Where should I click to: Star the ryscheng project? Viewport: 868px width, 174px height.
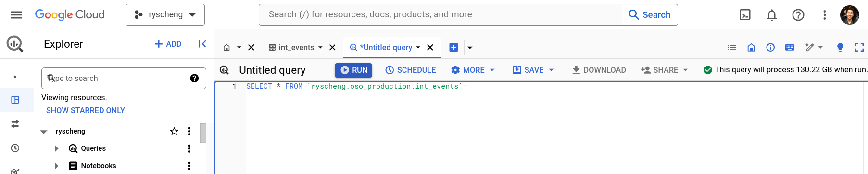174,131
